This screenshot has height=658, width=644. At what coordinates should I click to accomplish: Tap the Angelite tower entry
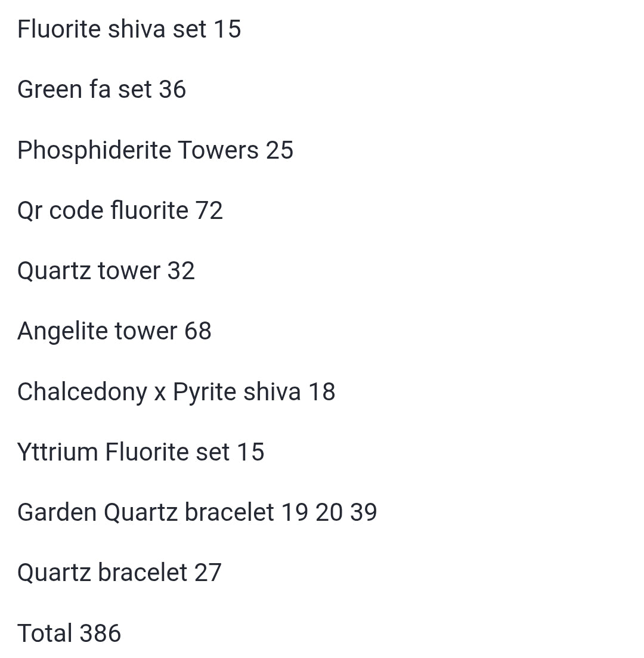[x=97, y=331]
